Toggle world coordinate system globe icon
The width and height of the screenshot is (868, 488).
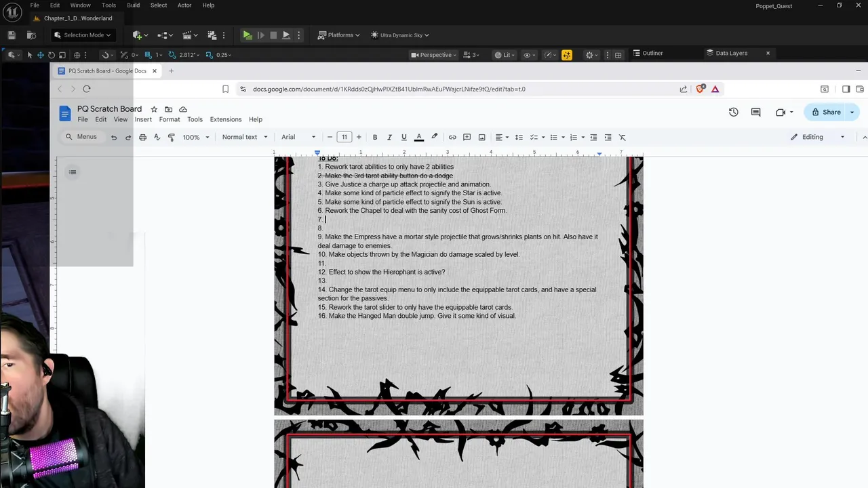coord(77,55)
